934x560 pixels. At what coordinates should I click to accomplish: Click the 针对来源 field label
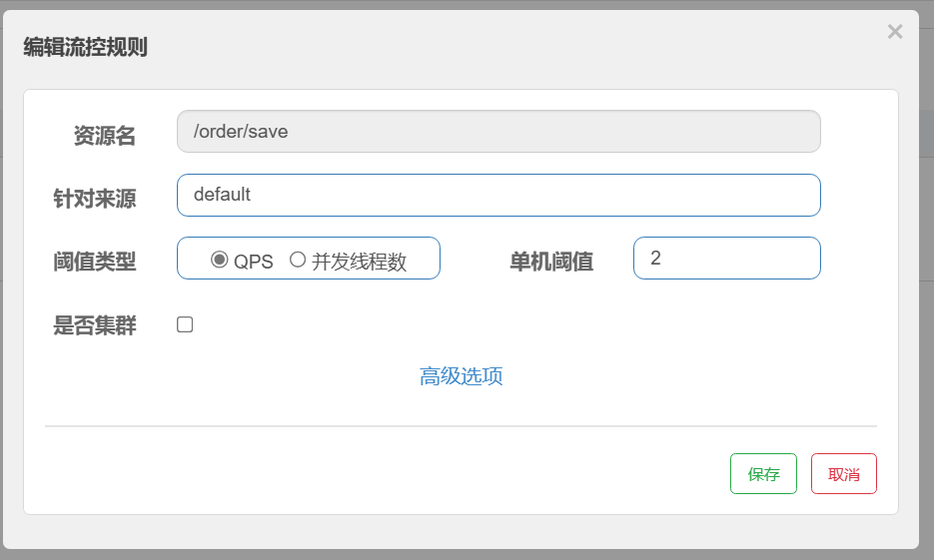(x=94, y=199)
